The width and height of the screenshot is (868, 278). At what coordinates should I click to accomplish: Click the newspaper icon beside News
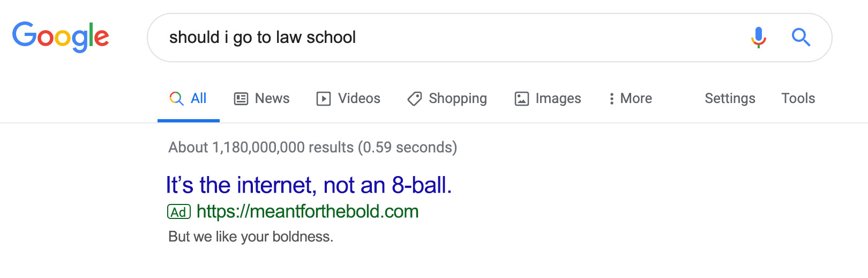pyautogui.click(x=241, y=99)
